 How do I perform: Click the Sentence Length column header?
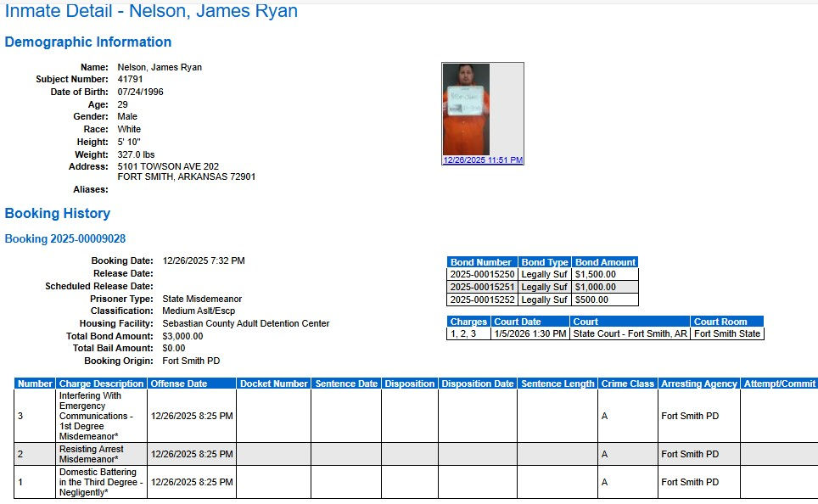pyautogui.click(x=557, y=384)
